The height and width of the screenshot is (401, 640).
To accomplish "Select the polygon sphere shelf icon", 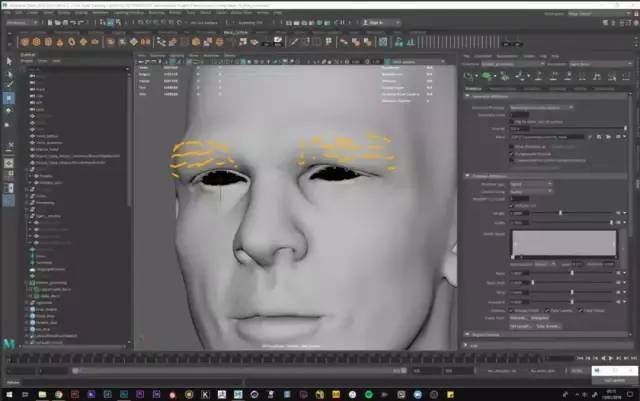I will (25, 42).
